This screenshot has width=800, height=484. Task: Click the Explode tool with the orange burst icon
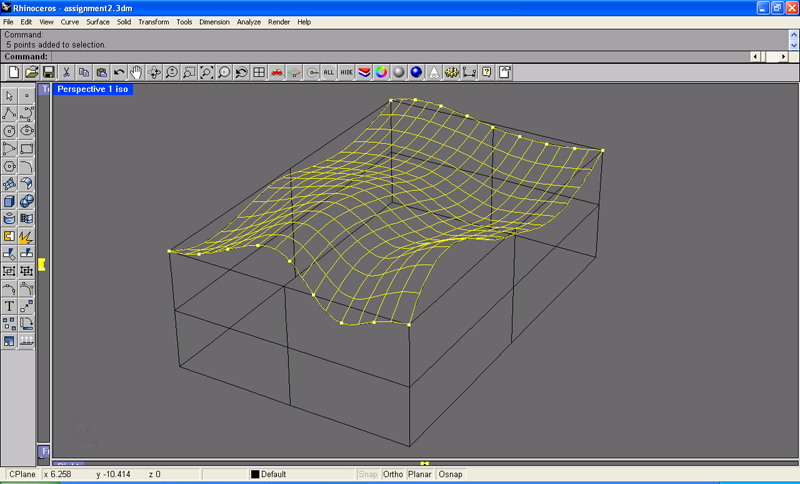coord(27,237)
